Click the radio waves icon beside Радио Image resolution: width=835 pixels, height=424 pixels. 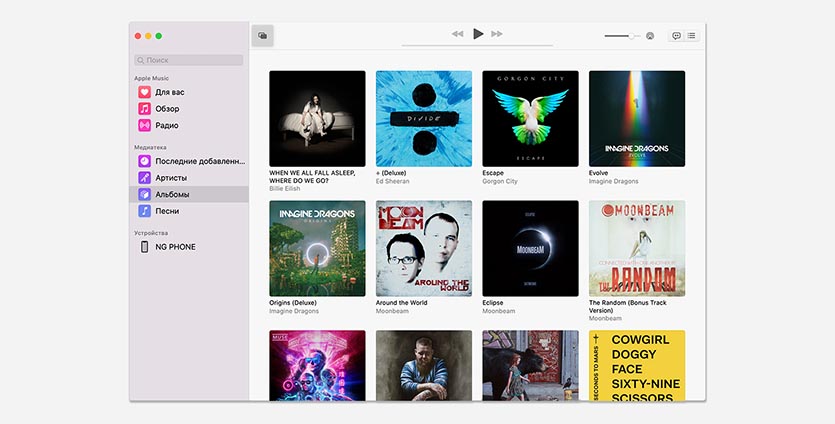[144, 125]
